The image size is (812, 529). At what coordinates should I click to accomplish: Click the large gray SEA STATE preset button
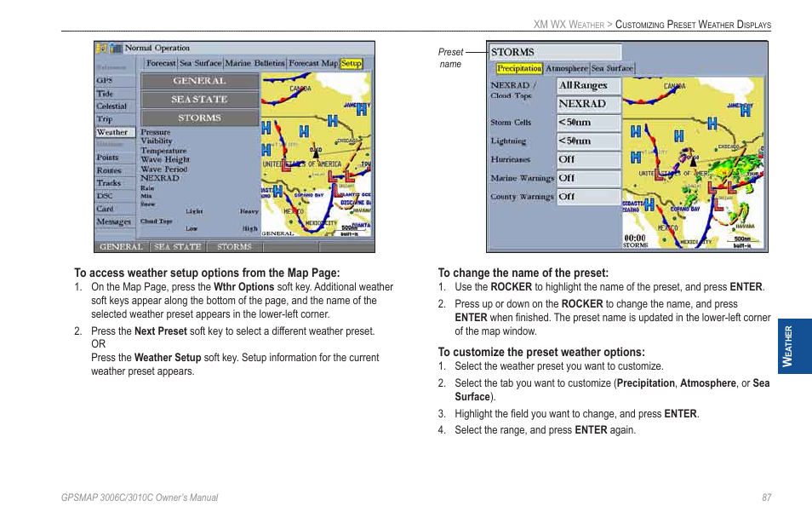click(x=199, y=100)
